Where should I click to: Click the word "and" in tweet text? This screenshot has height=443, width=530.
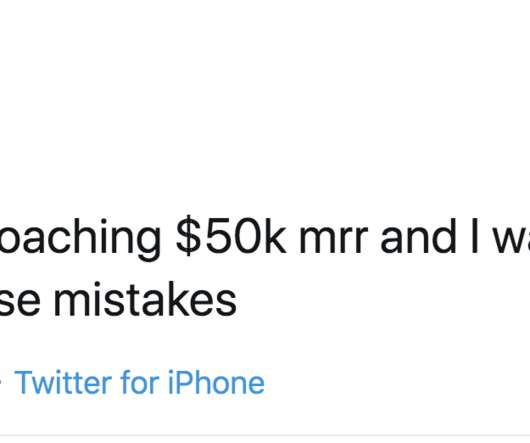(419, 236)
